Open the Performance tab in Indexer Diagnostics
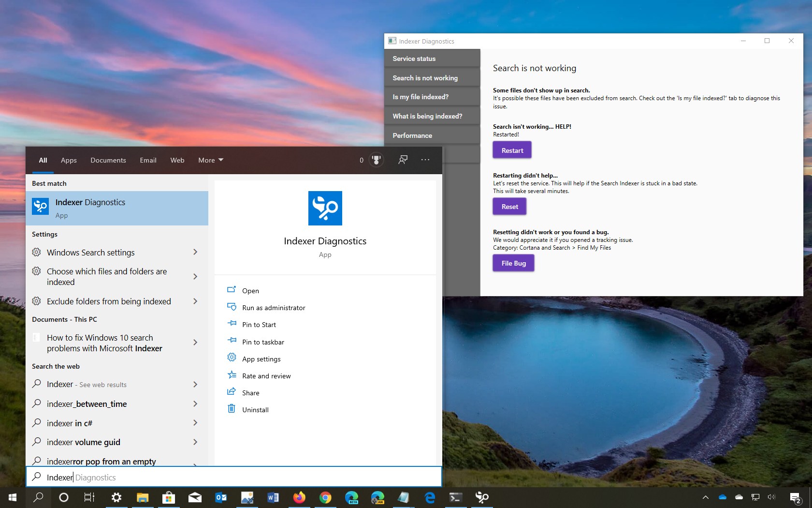 (412, 135)
